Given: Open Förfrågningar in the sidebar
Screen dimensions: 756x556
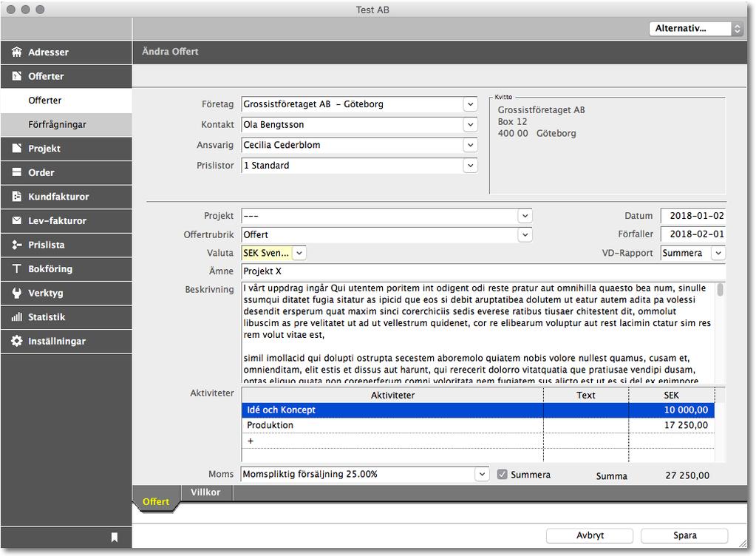Looking at the screenshot, I should (x=66, y=124).
